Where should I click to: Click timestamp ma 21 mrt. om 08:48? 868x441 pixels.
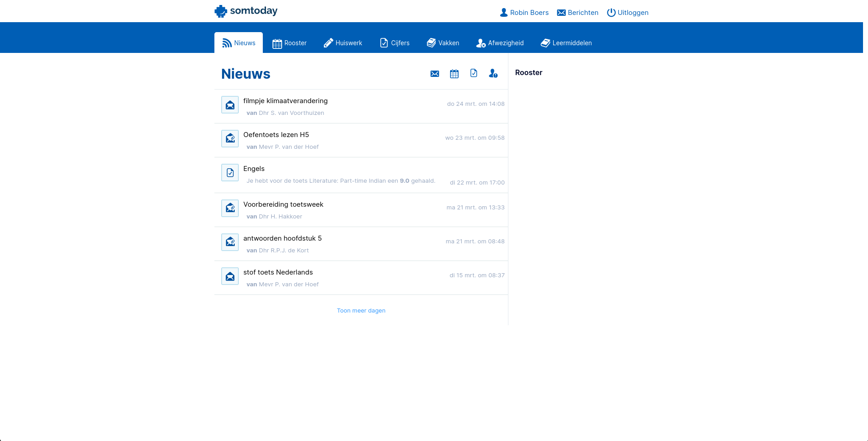point(475,242)
